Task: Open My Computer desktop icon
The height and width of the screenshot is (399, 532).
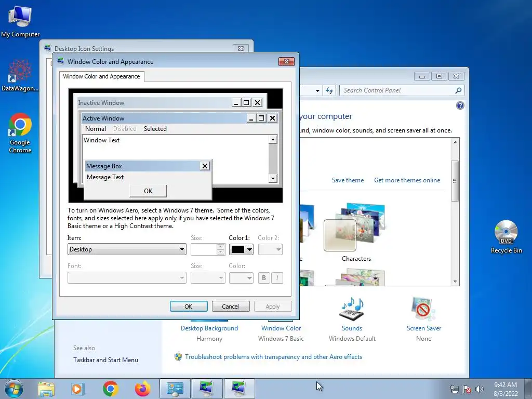Action: click(x=20, y=21)
